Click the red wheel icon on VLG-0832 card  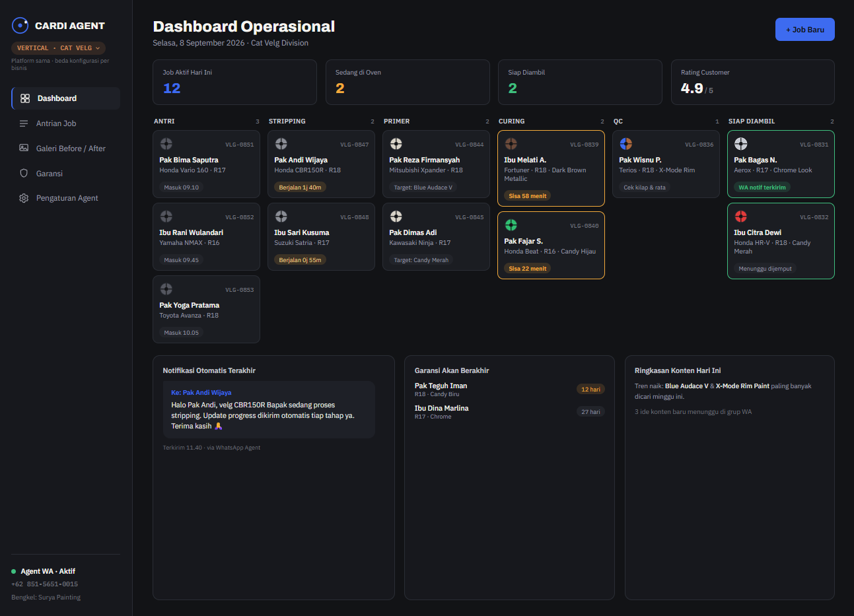point(741,217)
